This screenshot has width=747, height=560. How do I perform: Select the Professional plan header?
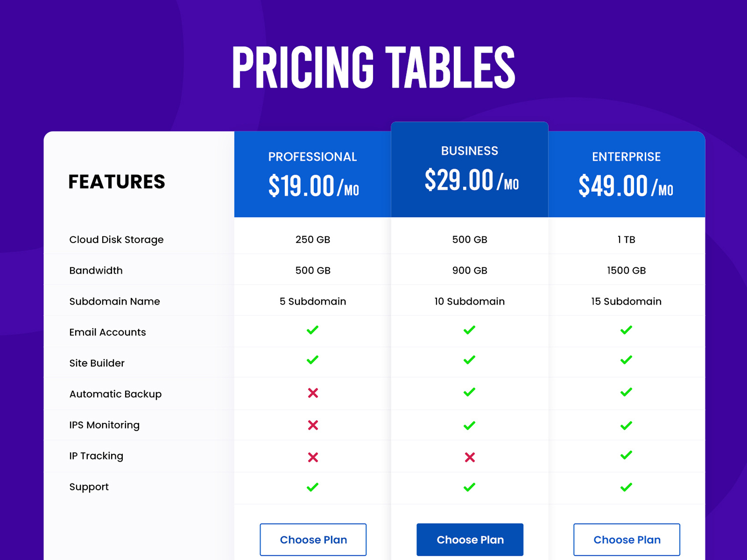pos(312,157)
